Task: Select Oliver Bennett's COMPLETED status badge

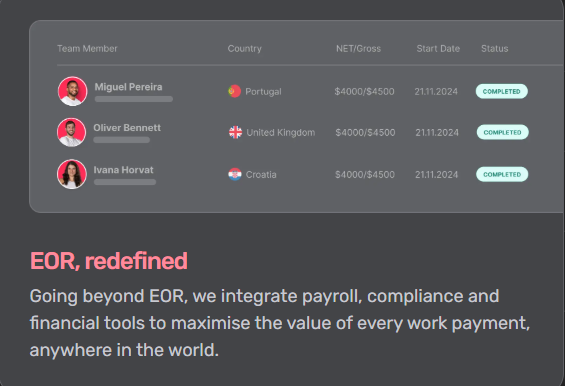Action: pyautogui.click(x=503, y=132)
